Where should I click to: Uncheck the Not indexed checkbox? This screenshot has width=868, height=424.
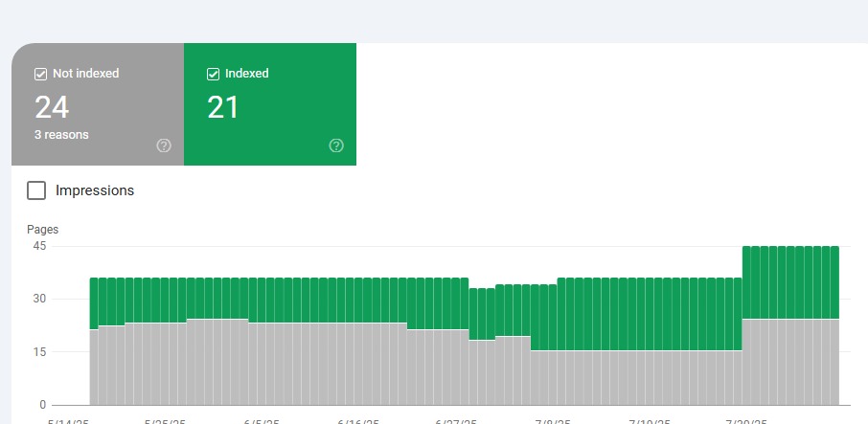40,74
